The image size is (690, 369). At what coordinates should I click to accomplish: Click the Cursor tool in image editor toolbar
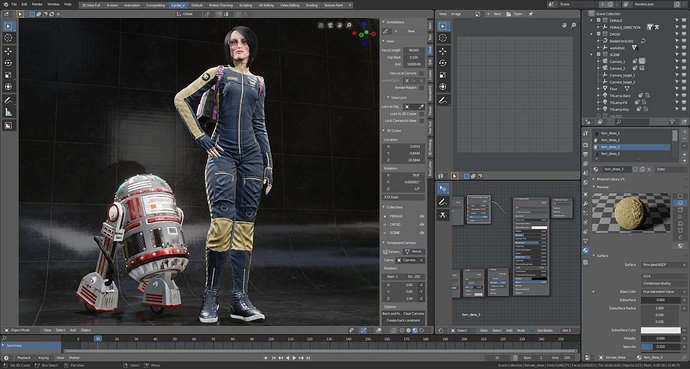(x=443, y=38)
